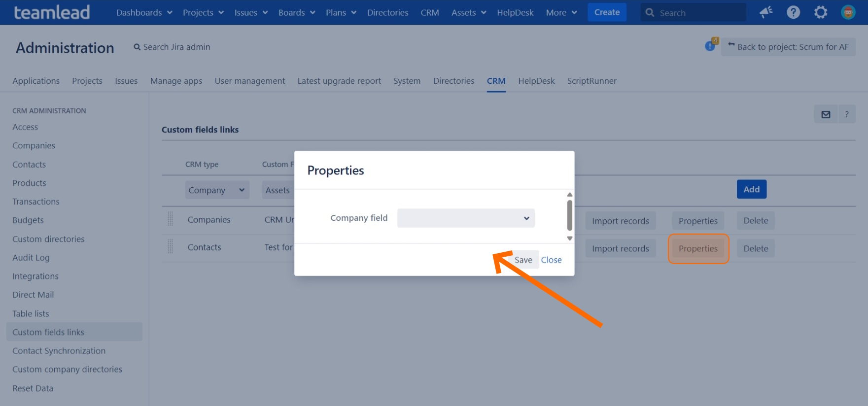
Task: Expand the Company field dropdown
Action: (466, 218)
